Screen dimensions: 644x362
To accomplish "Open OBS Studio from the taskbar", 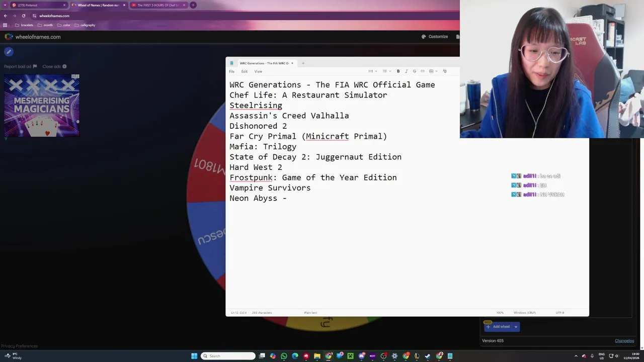I will [x=383, y=356].
